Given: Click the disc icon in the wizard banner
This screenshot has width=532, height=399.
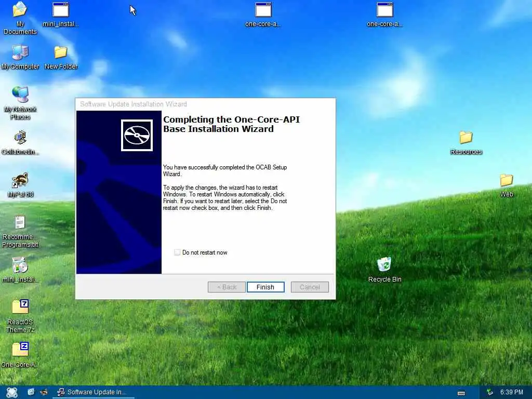Looking at the screenshot, I should point(137,136).
